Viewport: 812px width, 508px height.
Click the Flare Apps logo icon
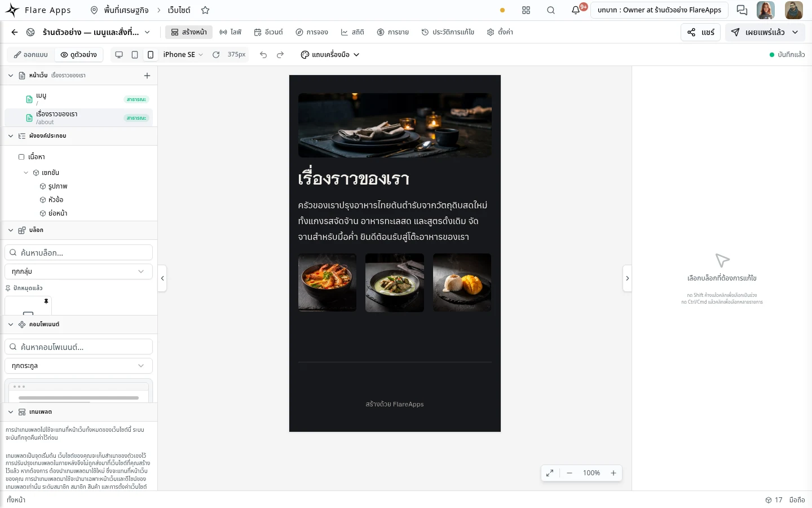click(12, 10)
